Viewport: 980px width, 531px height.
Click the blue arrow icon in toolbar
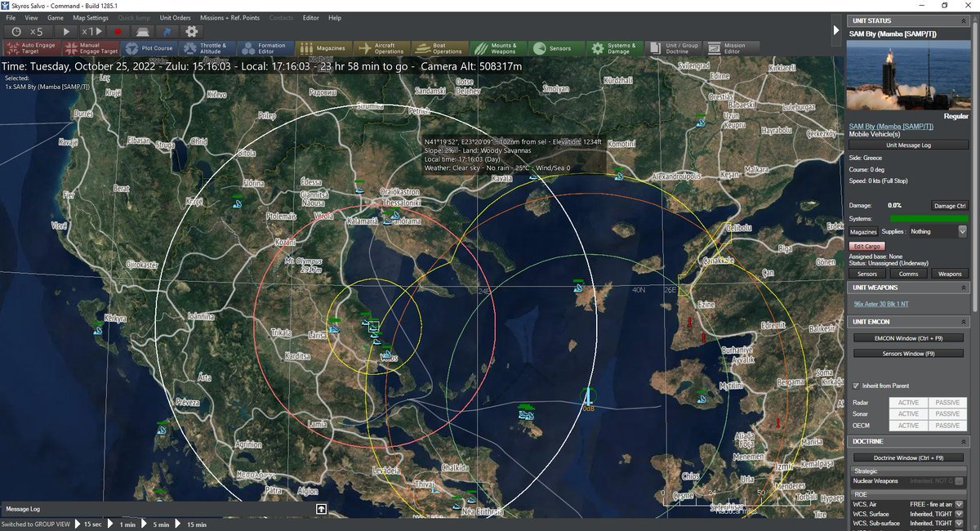(x=167, y=31)
